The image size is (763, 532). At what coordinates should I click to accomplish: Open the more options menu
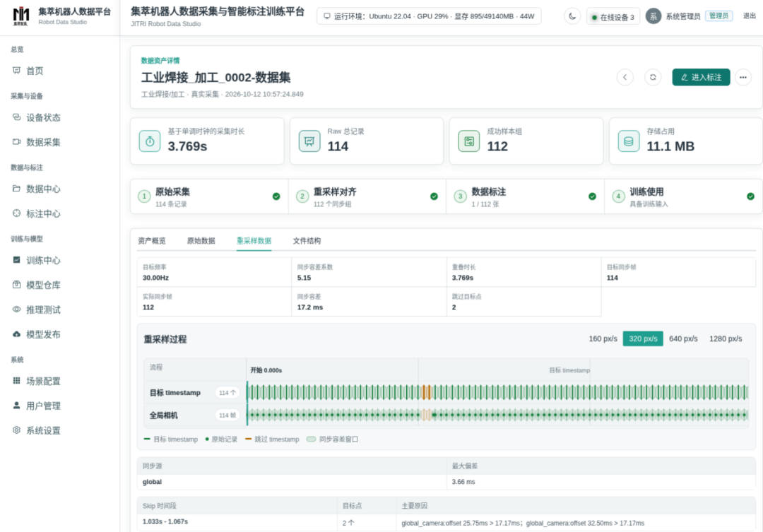(743, 78)
